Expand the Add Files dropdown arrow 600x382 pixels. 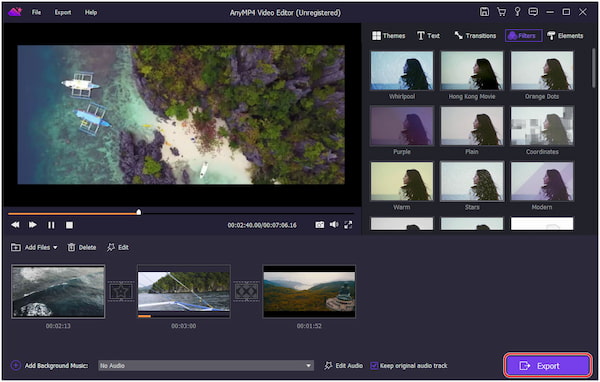[x=55, y=248]
